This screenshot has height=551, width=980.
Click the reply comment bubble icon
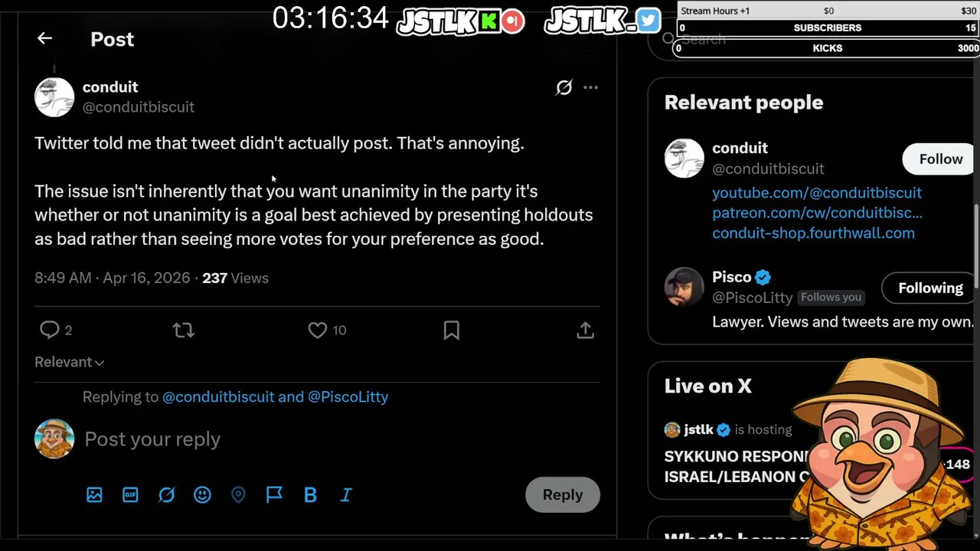(x=50, y=330)
